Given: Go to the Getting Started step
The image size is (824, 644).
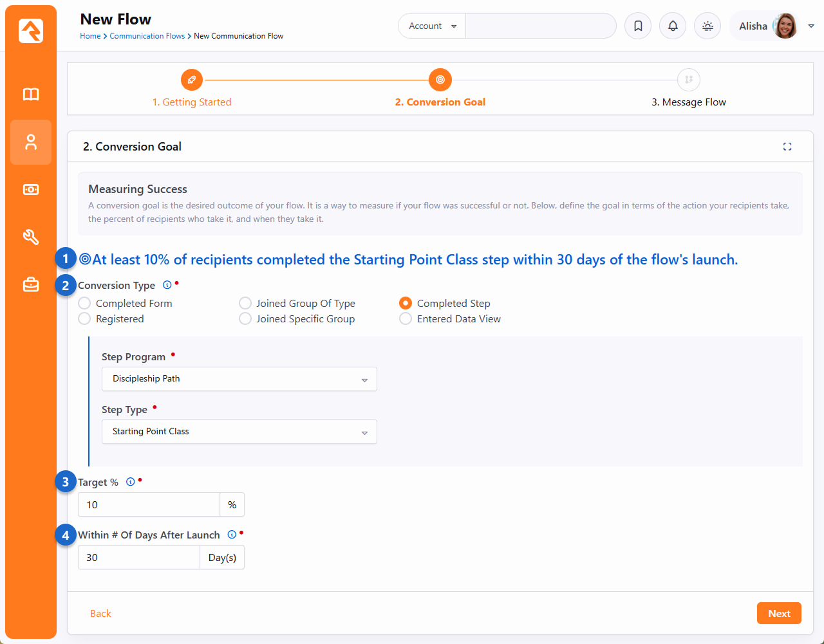Looking at the screenshot, I should (192, 80).
